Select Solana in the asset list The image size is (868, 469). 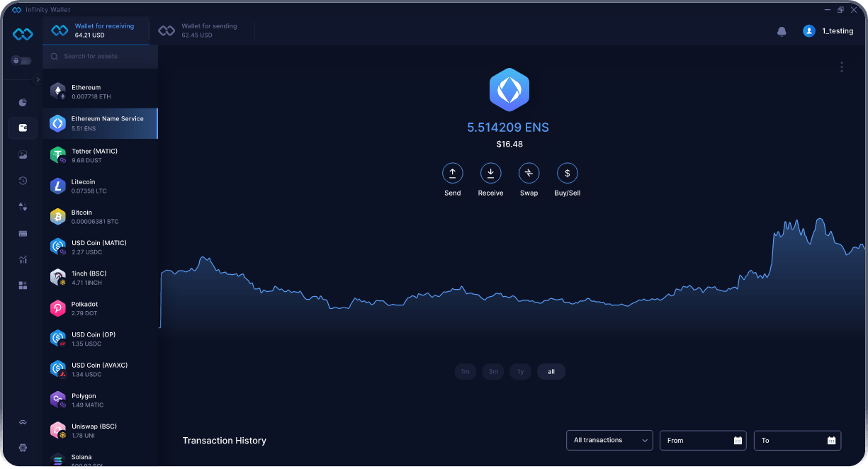click(x=100, y=458)
